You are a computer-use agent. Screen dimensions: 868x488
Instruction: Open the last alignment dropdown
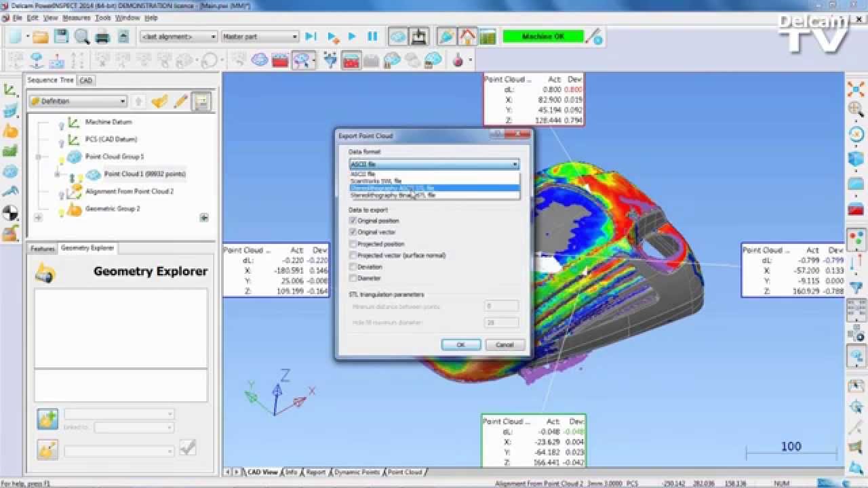pyautogui.click(x=178, y=37)
